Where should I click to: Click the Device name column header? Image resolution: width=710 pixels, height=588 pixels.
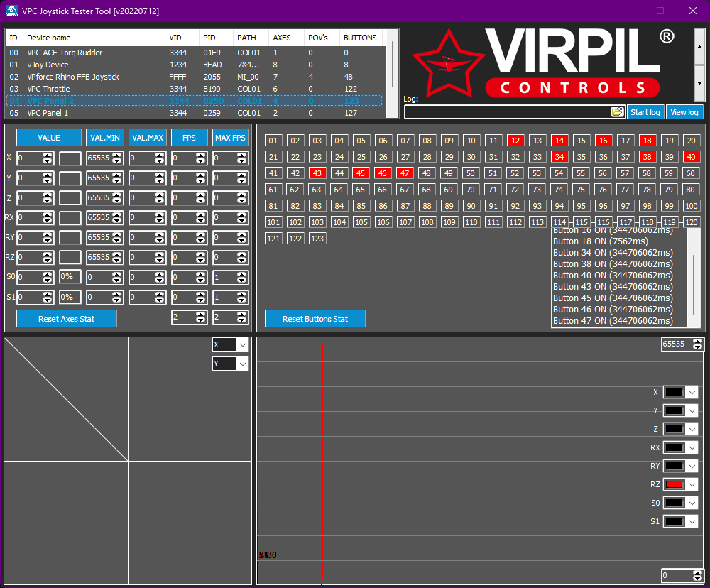[x=94, y=38]
